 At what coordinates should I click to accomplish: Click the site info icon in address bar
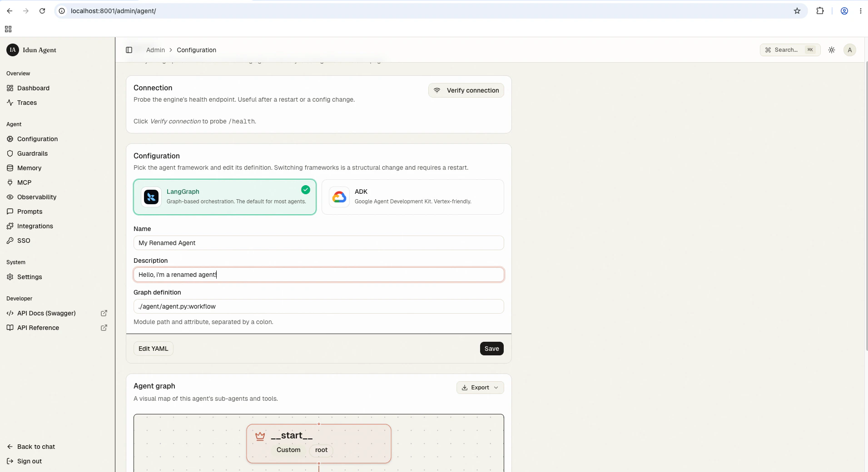[x=62, y=11]
